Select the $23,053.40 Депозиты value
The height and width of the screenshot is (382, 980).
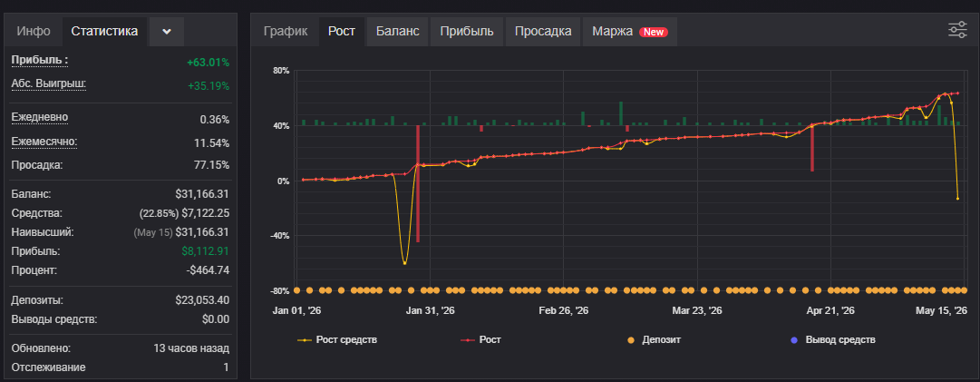click(202, 300)
